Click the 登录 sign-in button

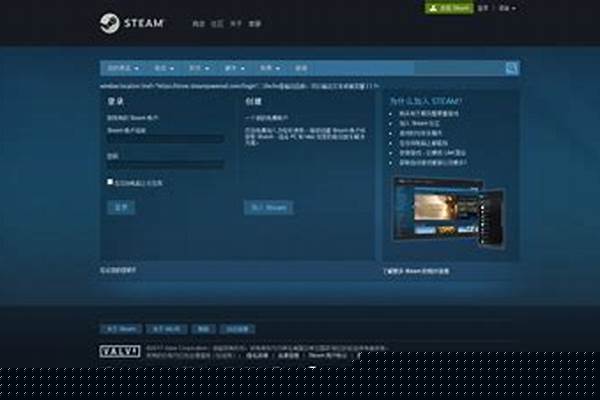click(x=121, y=207)
